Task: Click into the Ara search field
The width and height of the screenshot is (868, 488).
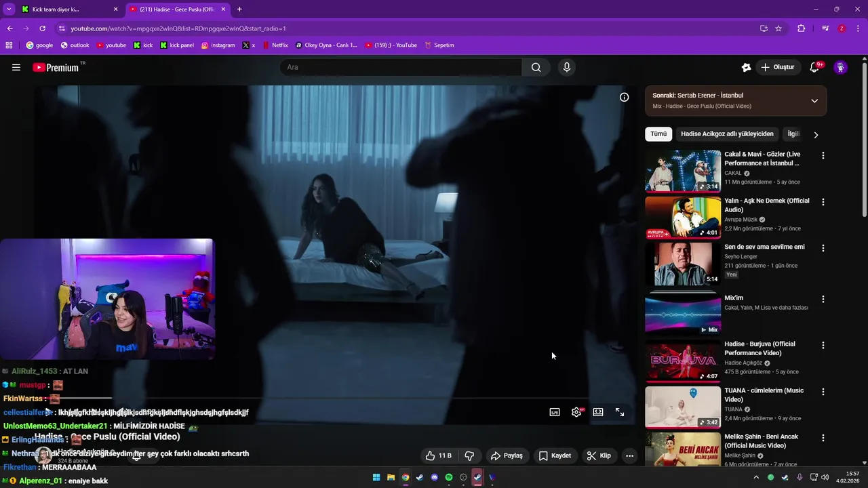Action: point(400,67)
